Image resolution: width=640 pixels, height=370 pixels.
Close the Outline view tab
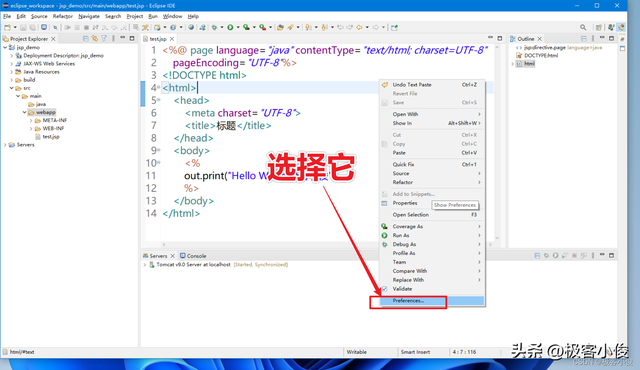[540, 39]
